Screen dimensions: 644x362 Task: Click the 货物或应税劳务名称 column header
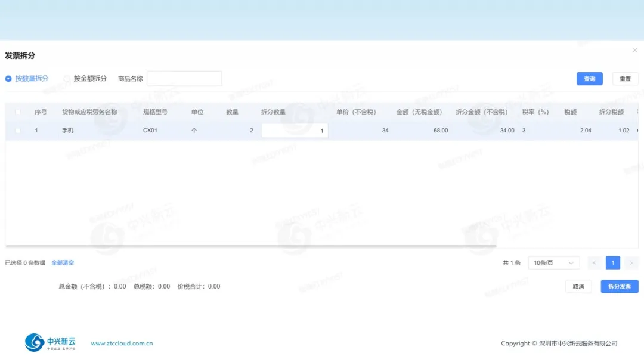click(x=89, y=112)
